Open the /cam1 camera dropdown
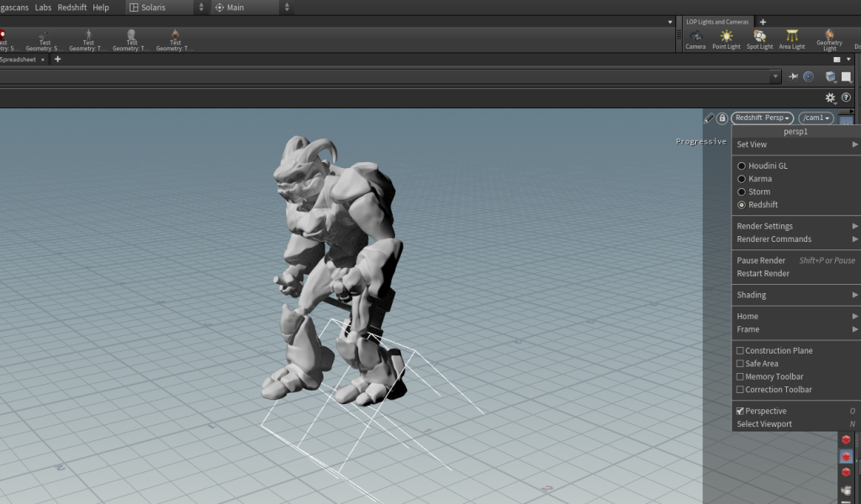 (x=816, y=118)
